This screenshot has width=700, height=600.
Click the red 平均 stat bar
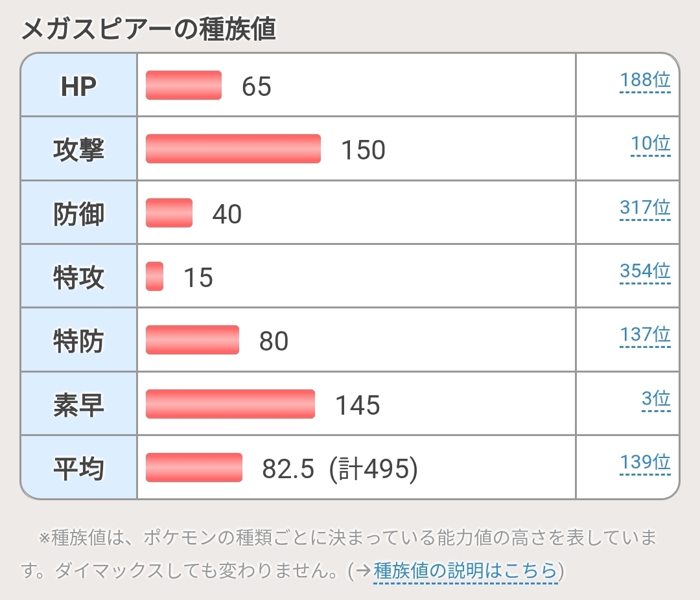tap(194, 468)
